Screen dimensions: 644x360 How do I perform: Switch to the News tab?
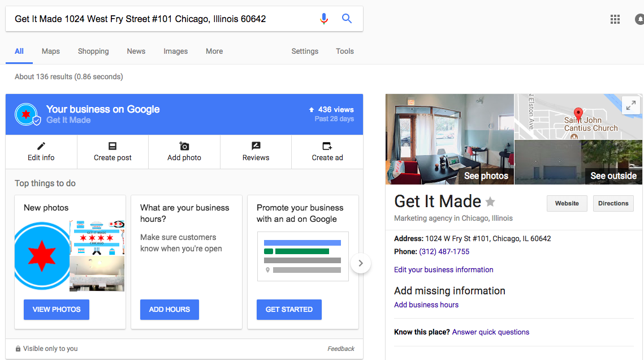pos(136,52)
